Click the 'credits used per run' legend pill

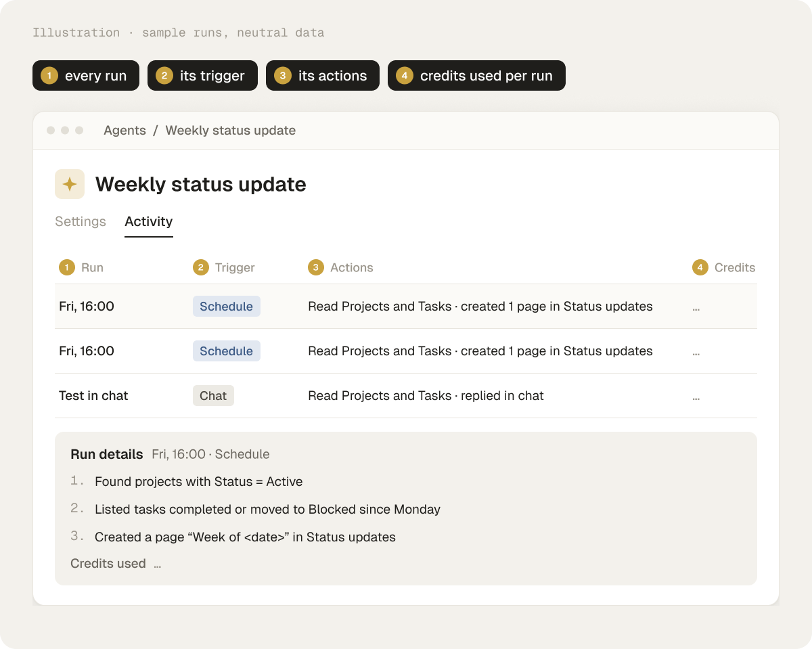[476, 76]
